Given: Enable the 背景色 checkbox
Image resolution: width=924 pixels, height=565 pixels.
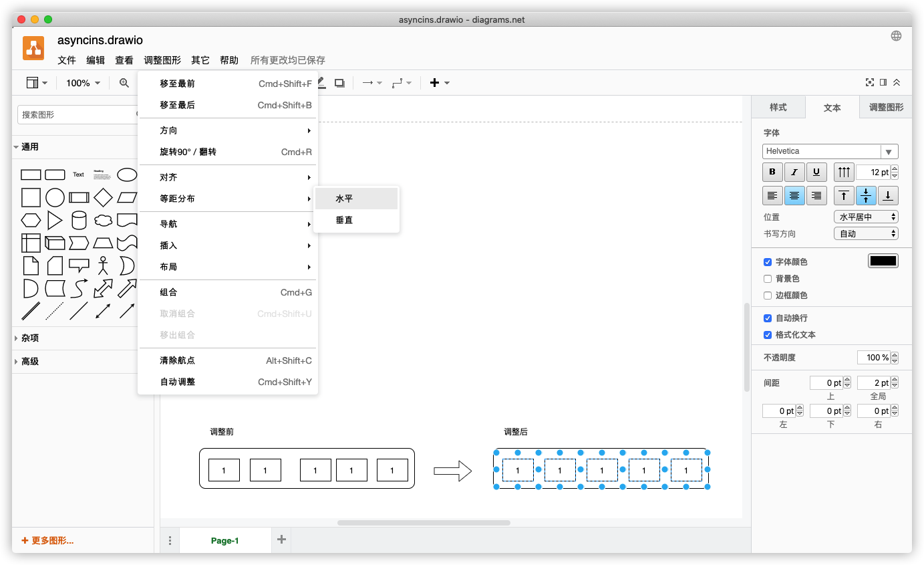Looking at the screenshot, I should (768, 279).
